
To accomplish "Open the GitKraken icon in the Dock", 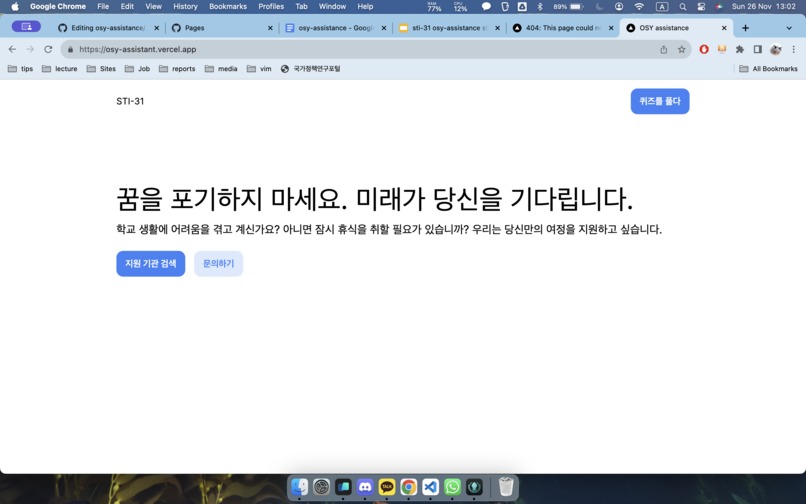I will 474,486.
